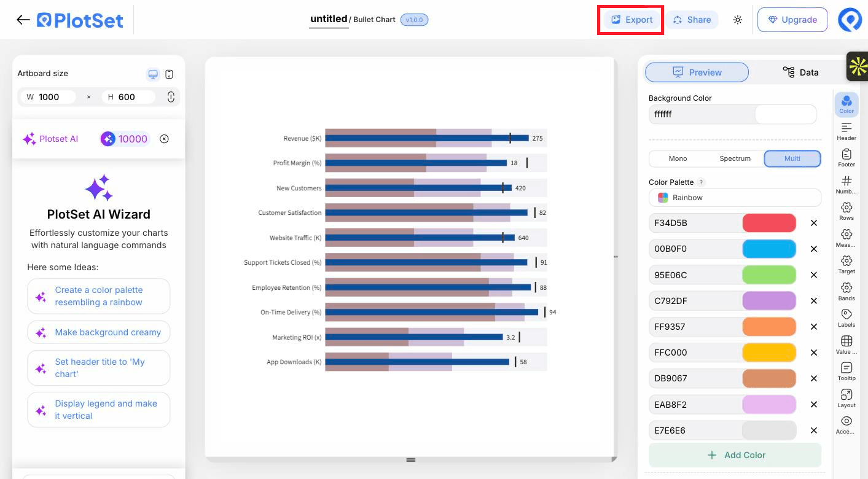Select the desktop artboard layout icon

coord(153,74)
